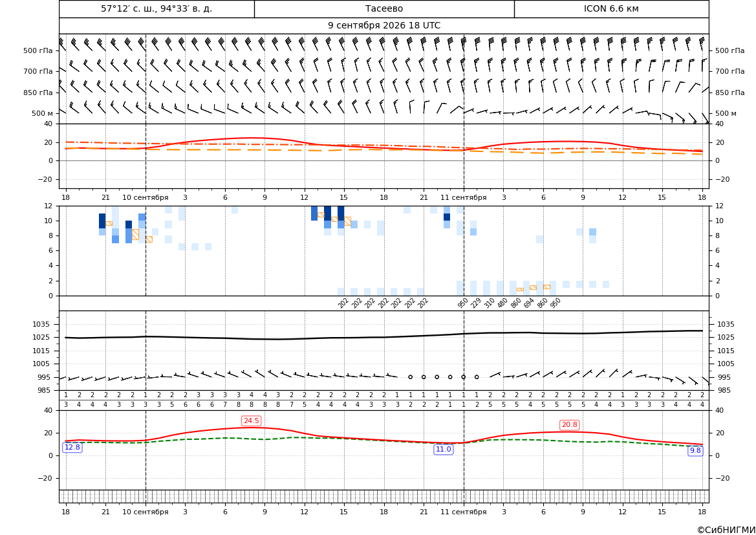Click the 500 гПа left axis label
The image size is (756, 535).
(x=38, y=50)
